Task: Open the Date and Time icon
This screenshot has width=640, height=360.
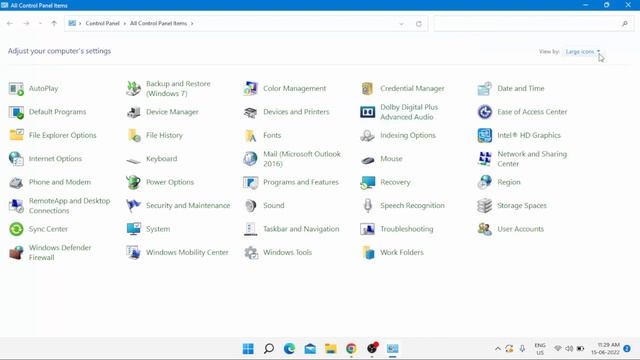Action: coord(484,89)
